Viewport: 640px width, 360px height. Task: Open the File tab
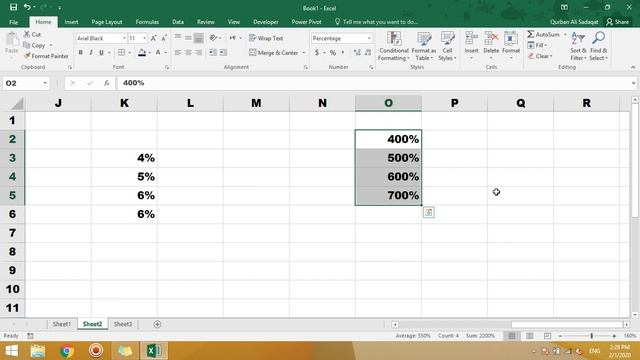click(13, 22)
